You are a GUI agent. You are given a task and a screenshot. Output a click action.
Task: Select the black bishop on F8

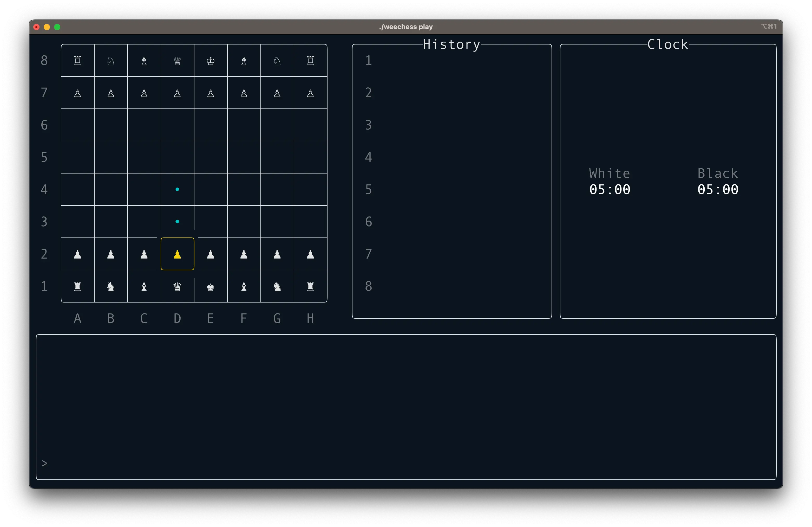click(x=244, y=61)
